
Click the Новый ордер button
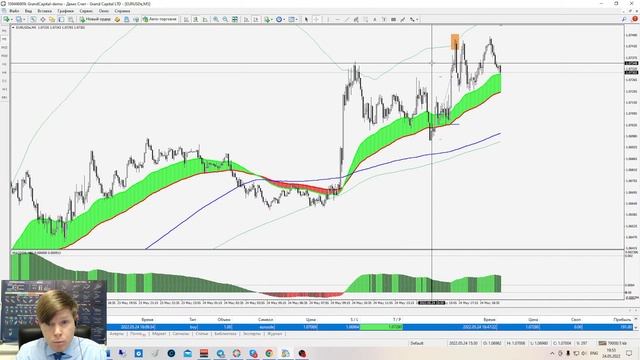(x=95, y=19)
